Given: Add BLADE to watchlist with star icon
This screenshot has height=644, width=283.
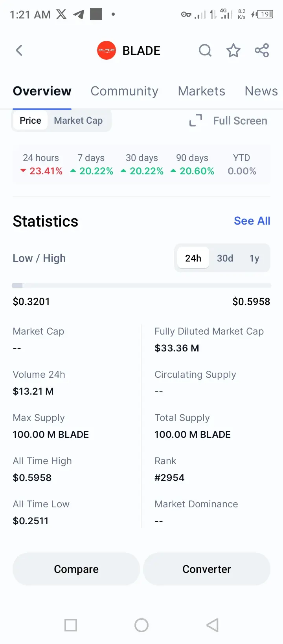Looking at the screenshot, I should pos(233,50).
